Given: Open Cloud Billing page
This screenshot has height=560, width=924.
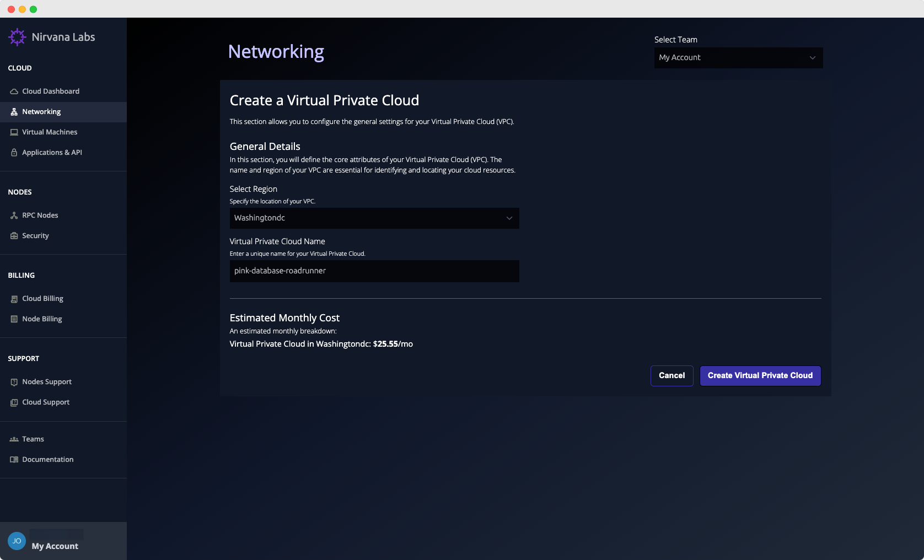Looking at the screenshot, I should click(63, 299).
